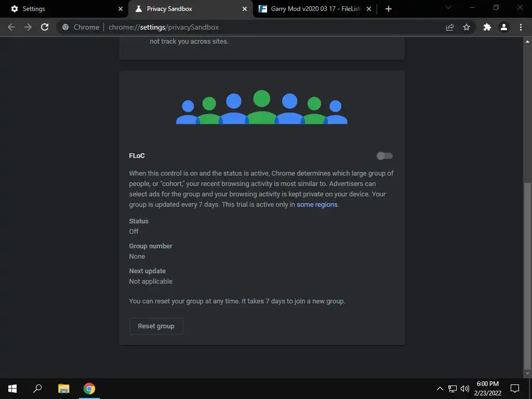
Task: Close the Garry Mod FileList tab
Action: 369,9
